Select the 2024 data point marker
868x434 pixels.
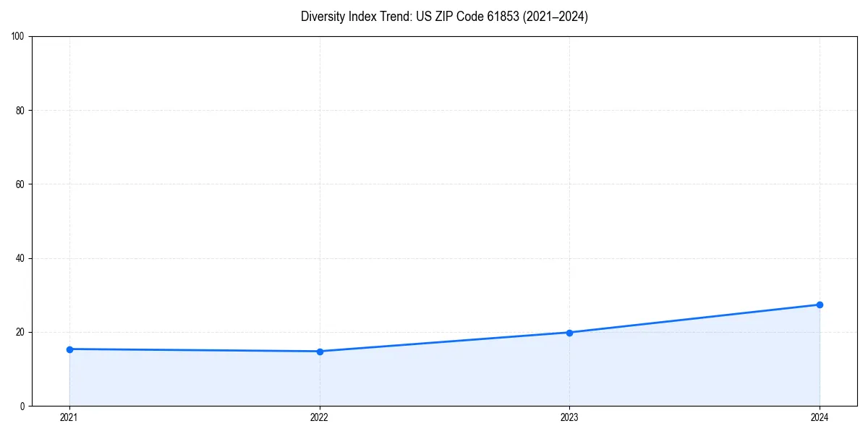tap(820, 305)
